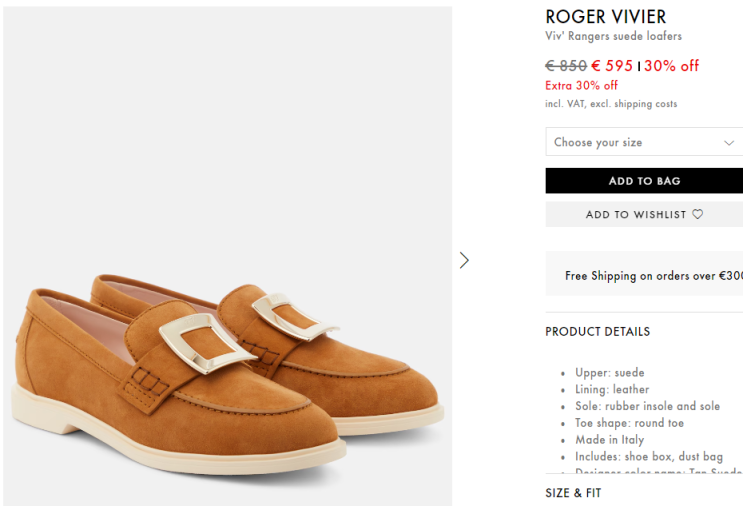
Task: Select the Includes: shoe box, dust bag line
Action: coord(649,457)
